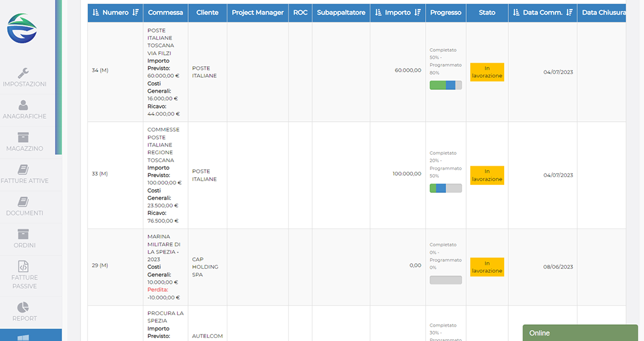Viewport: 644px width, 341px height.
Task: Open Magazzino box icon
Action: [x=24, y=137]
